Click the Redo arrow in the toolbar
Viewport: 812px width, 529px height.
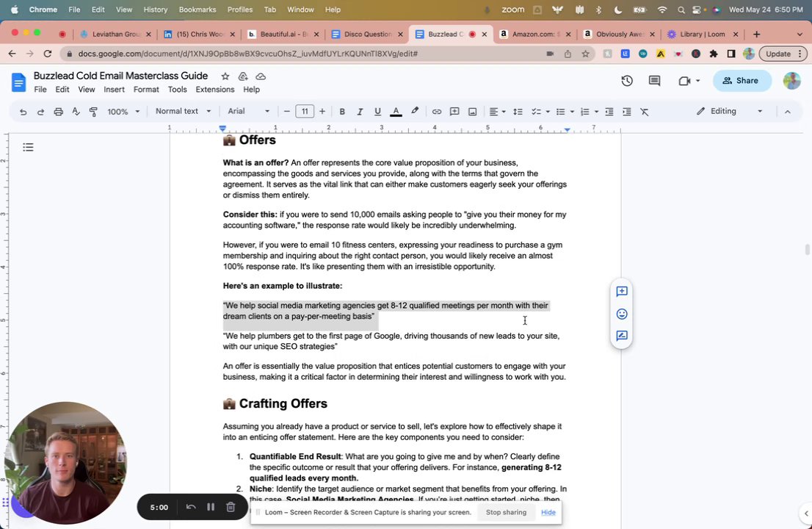click(x=40, y=112)
